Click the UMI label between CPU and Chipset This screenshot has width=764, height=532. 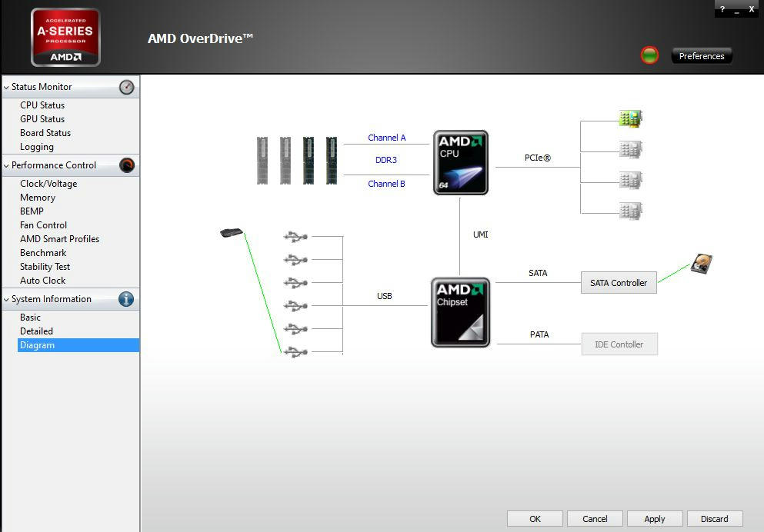(x=480, y=234)
